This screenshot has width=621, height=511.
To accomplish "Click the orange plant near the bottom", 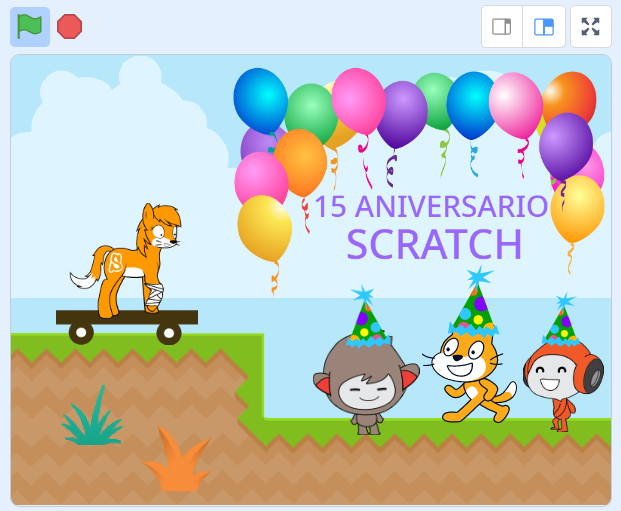I will coord(177,461).
